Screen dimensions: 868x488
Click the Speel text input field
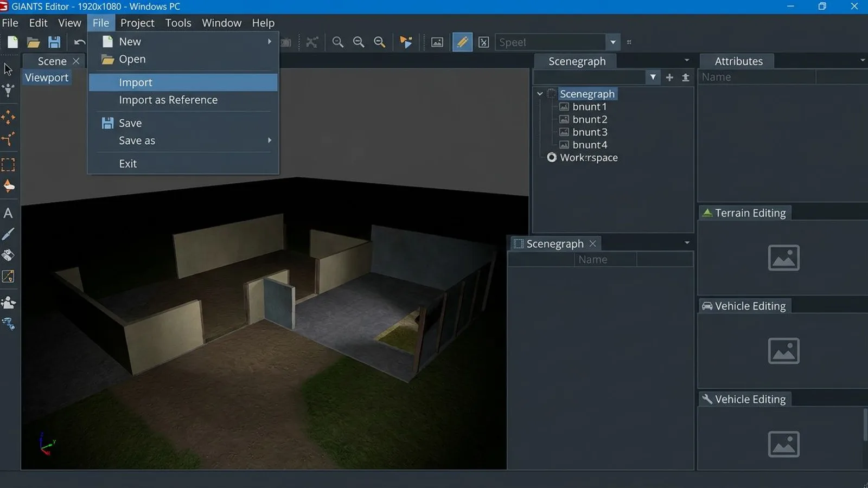[551, 42]
